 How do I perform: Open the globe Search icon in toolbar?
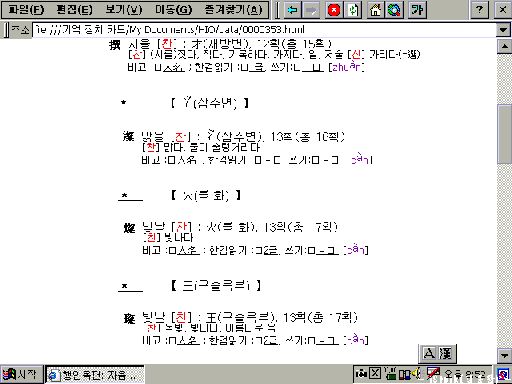[x=394, y=10]
